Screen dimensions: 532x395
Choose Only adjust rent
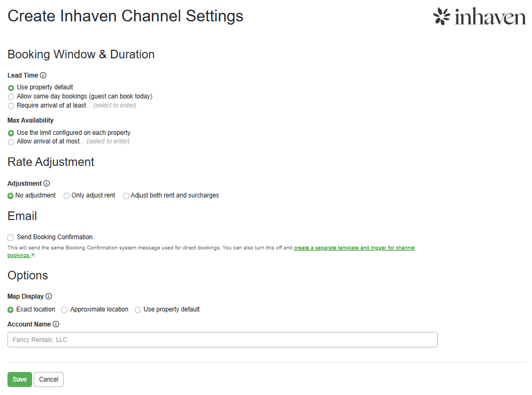pos(66,196)
